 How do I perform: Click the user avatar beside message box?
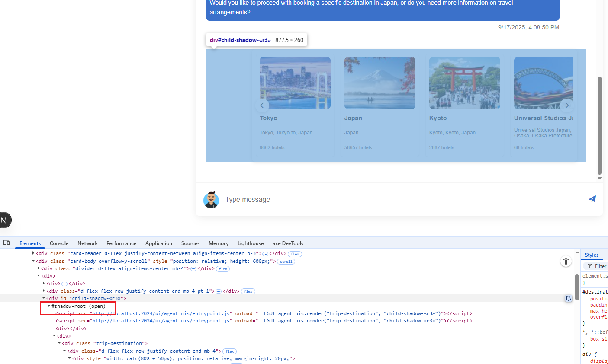coord(211,200)
